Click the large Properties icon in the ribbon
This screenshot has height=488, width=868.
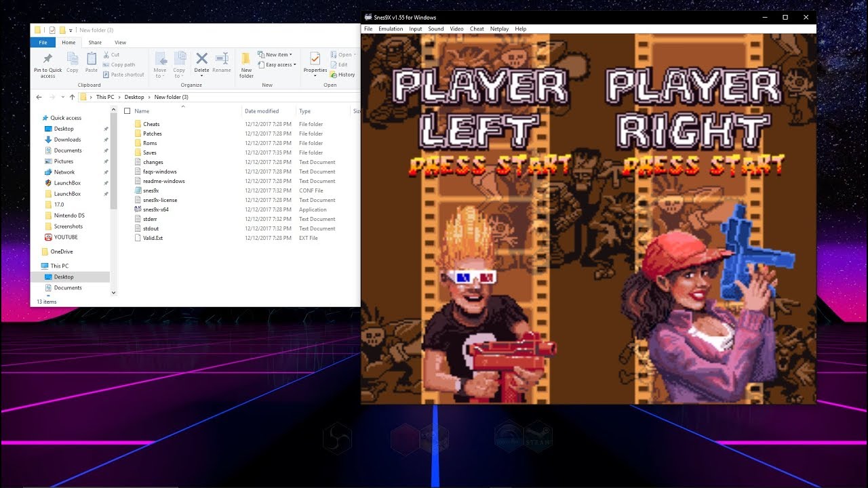315,58
